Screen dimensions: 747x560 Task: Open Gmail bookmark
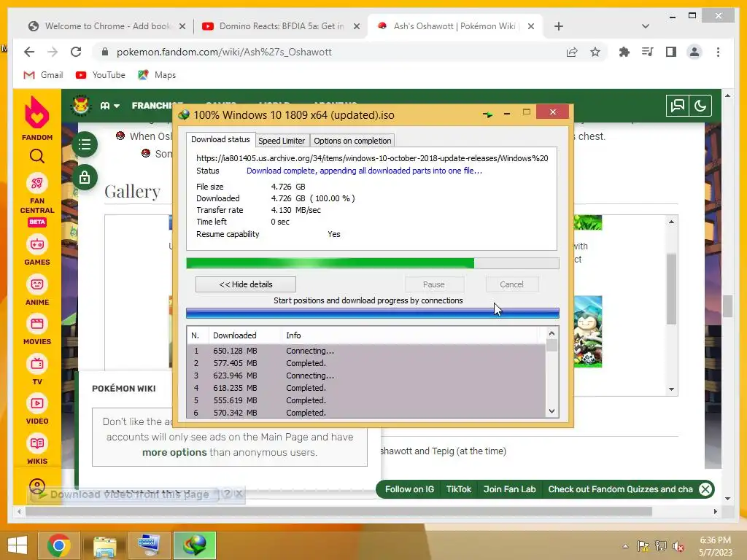43,75
